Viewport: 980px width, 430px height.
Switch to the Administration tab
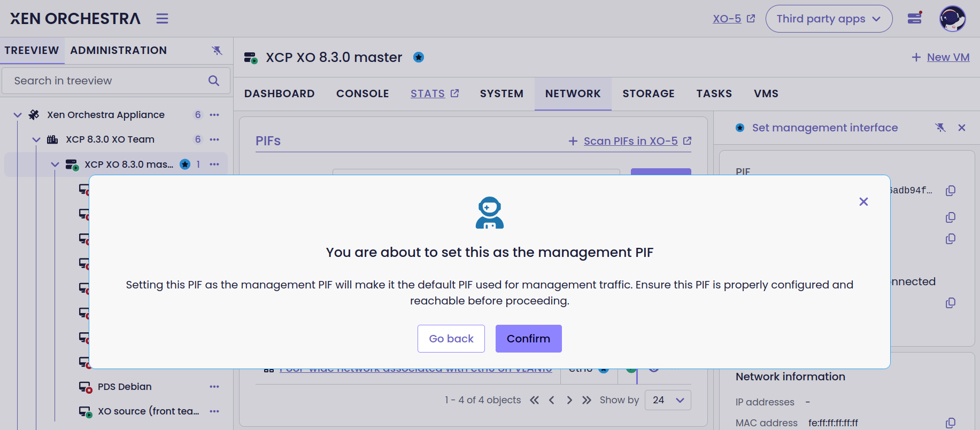[119, 50]
